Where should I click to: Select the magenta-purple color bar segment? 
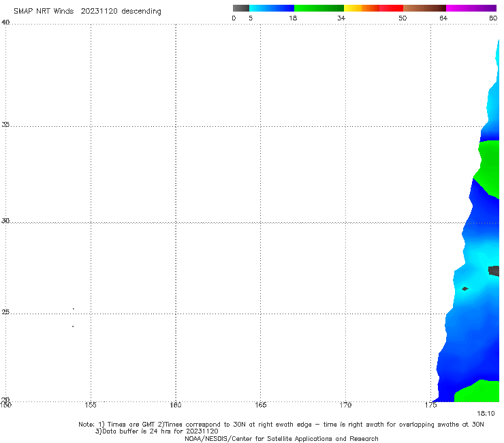pyautogui.click(x=471, y=8)
